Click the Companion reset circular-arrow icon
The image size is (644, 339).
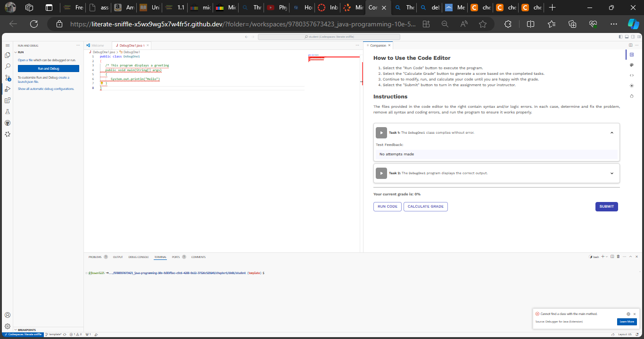point(632,96)
